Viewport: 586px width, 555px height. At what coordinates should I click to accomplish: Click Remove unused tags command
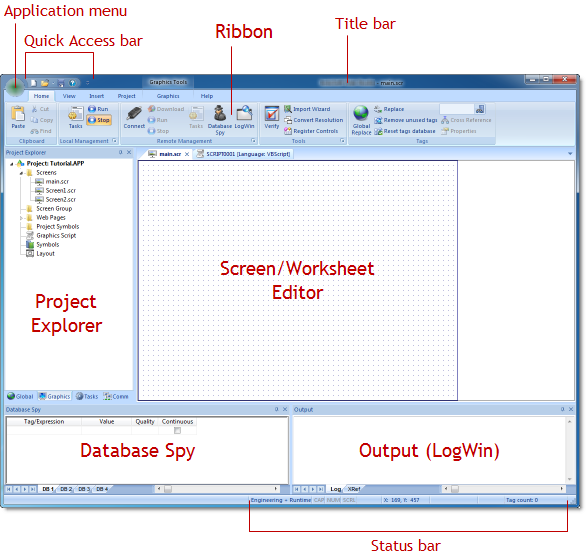coord(410,120)
